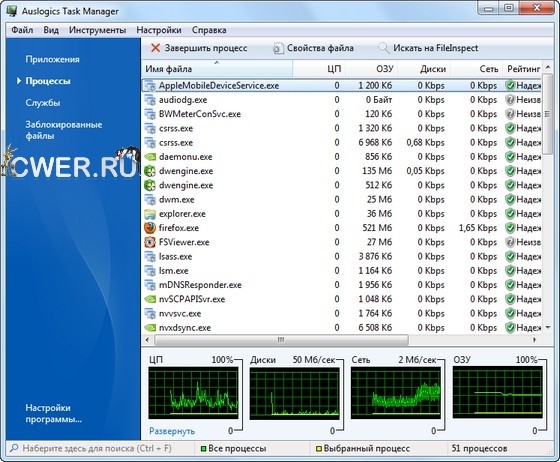Click the magnifier icon for FileInspect search
The image size is (560, 462).
pos(384,48)
